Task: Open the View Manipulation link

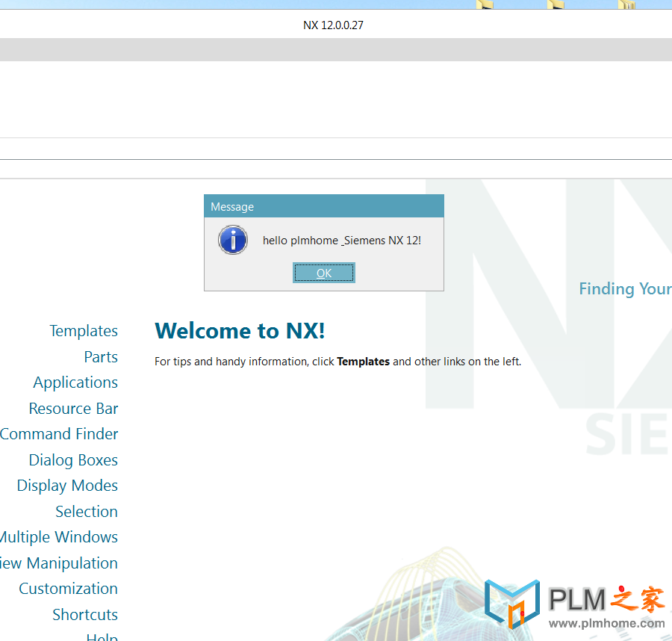Action: click(x=59, y=563)
